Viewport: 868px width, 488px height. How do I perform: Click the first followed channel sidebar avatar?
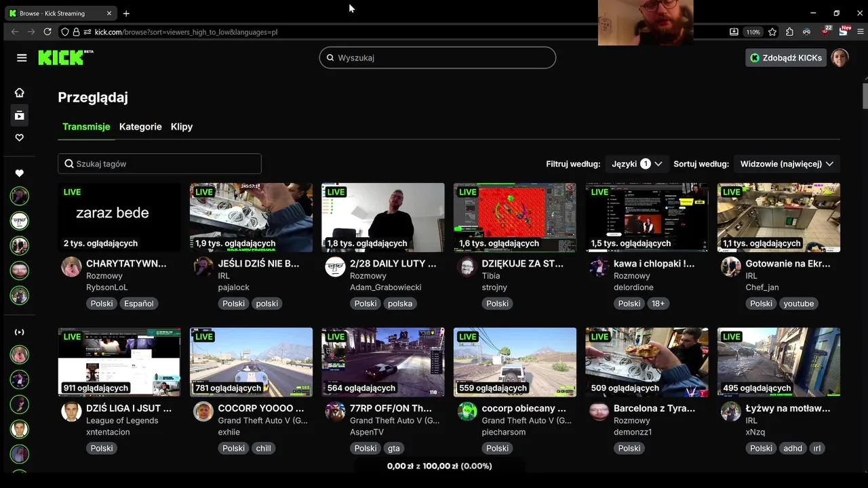(20, 196)
